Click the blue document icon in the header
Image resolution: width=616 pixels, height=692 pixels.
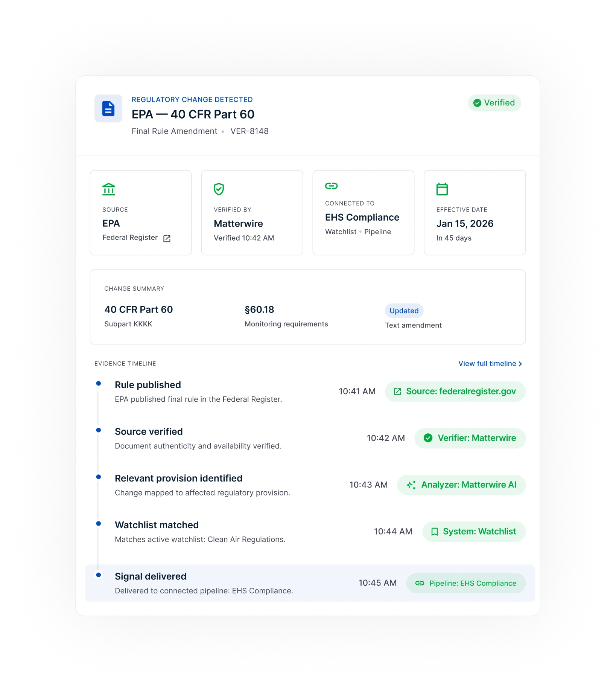click(108, 108)
